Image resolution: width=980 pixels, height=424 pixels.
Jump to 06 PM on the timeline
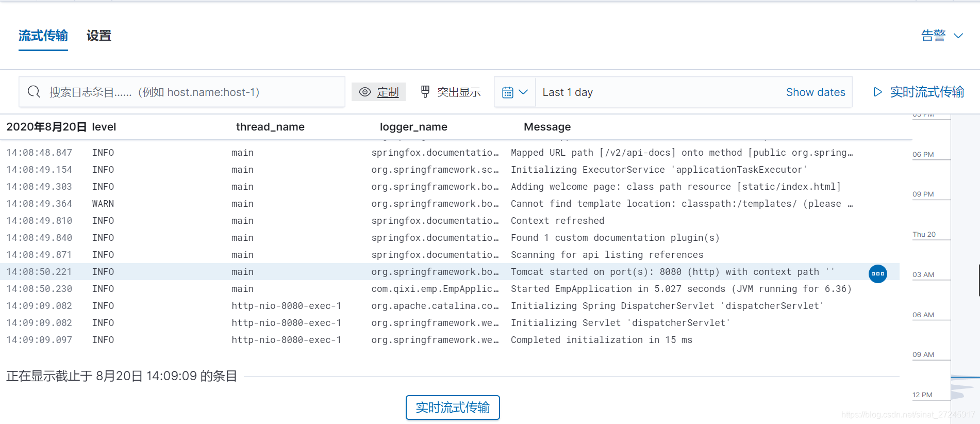[x=923, y=154]
